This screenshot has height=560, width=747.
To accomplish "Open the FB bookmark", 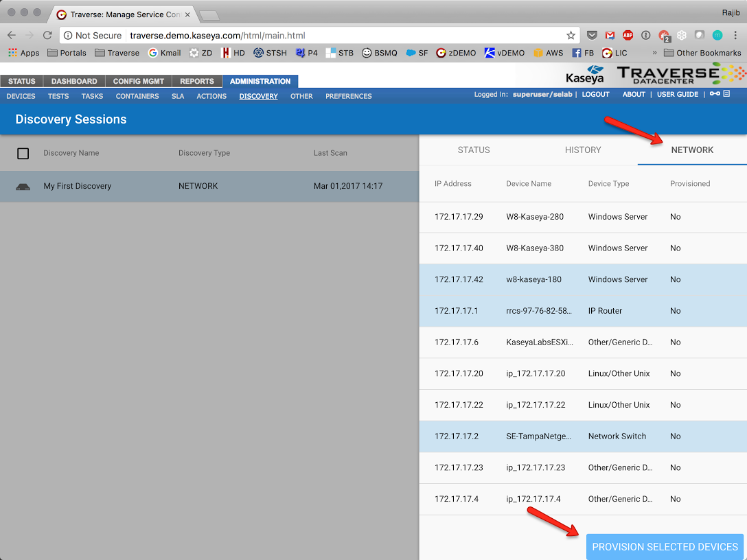I will pos(583,53).
